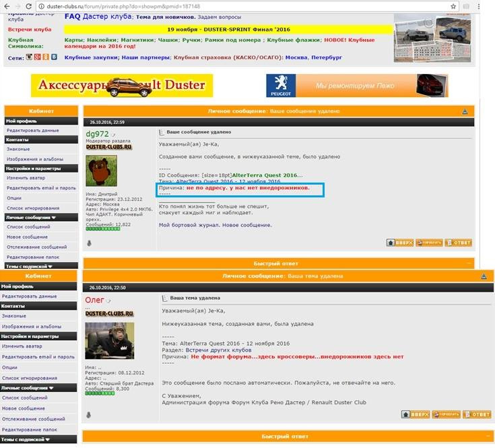
Task: Open Мой профиль in Кабинет beside dg972's message
Action: [x=21, y=121]
